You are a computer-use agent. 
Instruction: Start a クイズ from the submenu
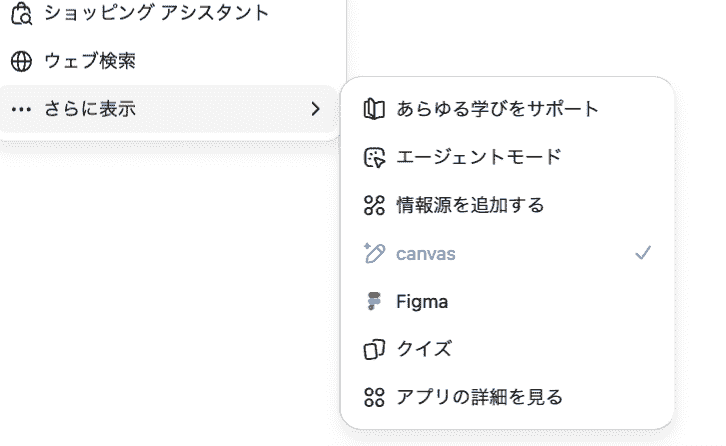tap(424, 350)
